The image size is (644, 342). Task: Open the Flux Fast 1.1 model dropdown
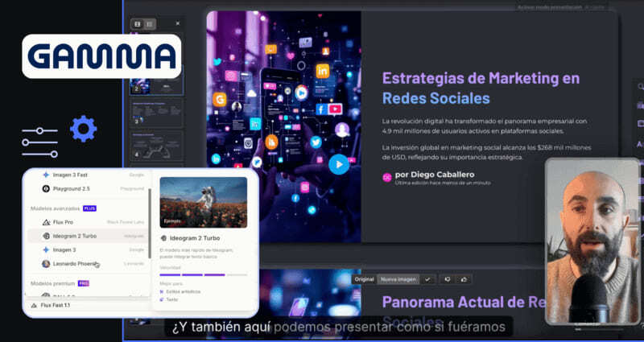coord(89,306)
